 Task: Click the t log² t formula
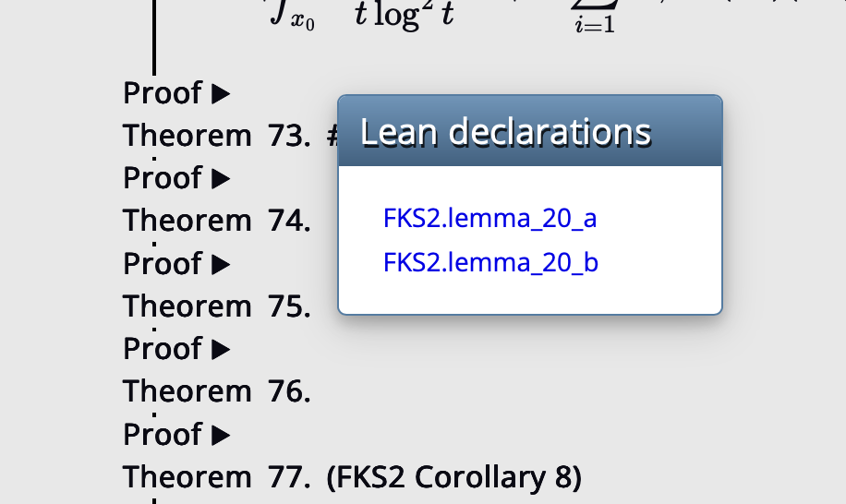404,17
